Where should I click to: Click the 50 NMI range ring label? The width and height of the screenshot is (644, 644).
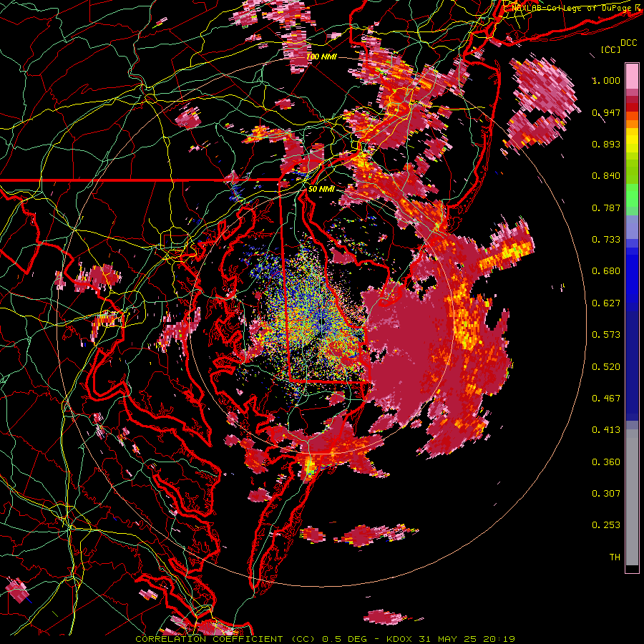(x=321, y=190)
